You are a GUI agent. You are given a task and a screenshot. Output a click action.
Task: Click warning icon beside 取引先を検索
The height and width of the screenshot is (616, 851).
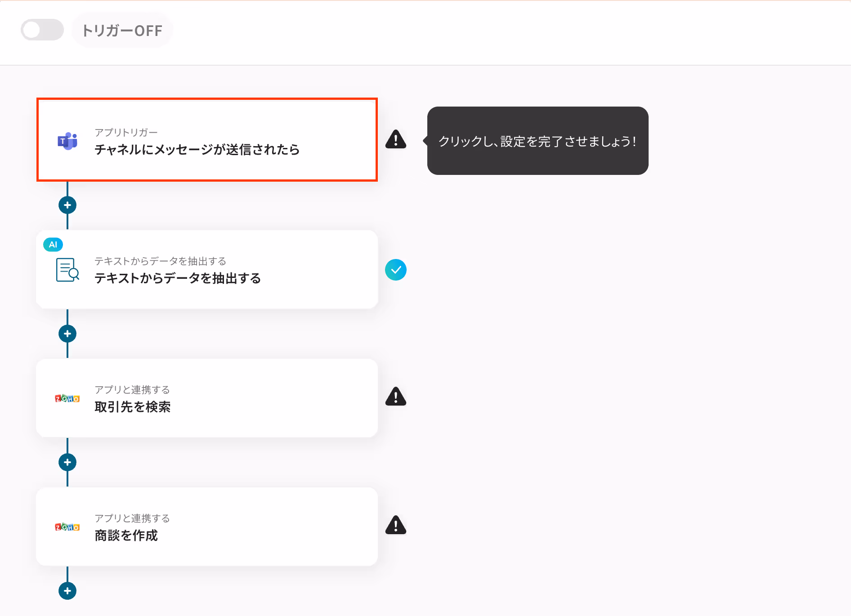(x=396, y=397)
